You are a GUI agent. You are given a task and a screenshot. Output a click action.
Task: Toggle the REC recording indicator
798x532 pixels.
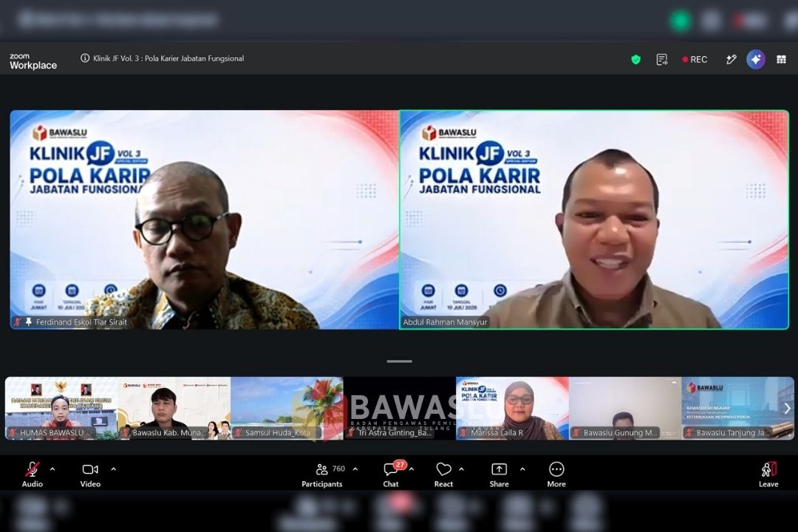click(x=695, y=60)
